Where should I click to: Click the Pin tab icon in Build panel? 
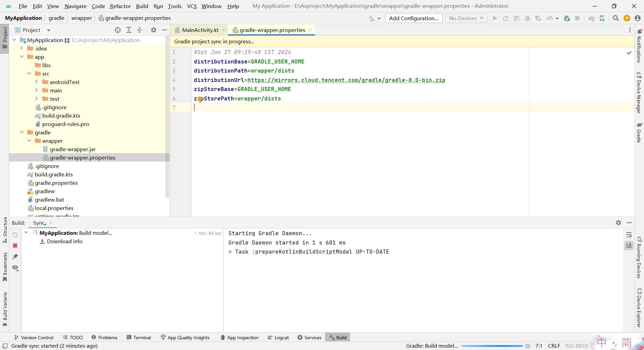(15, 257)
